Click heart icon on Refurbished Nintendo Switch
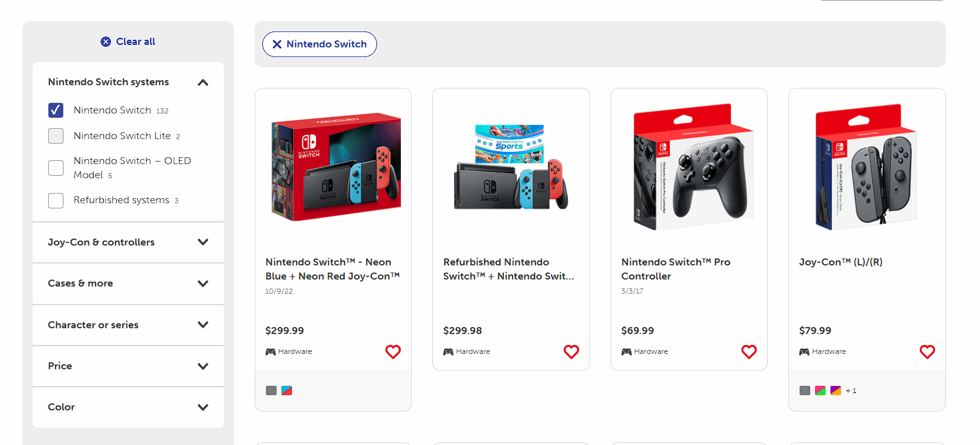This screenshot has width=980, height=445. [571, 351]
